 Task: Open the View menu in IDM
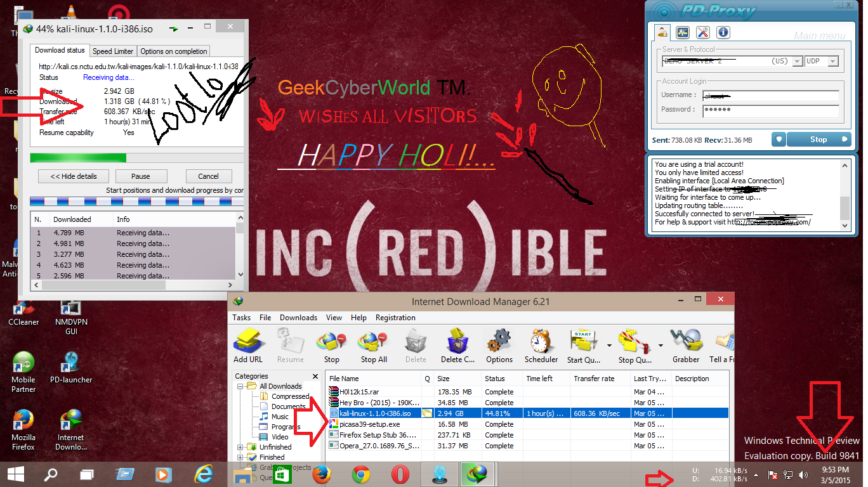click(x=334, y=318)
